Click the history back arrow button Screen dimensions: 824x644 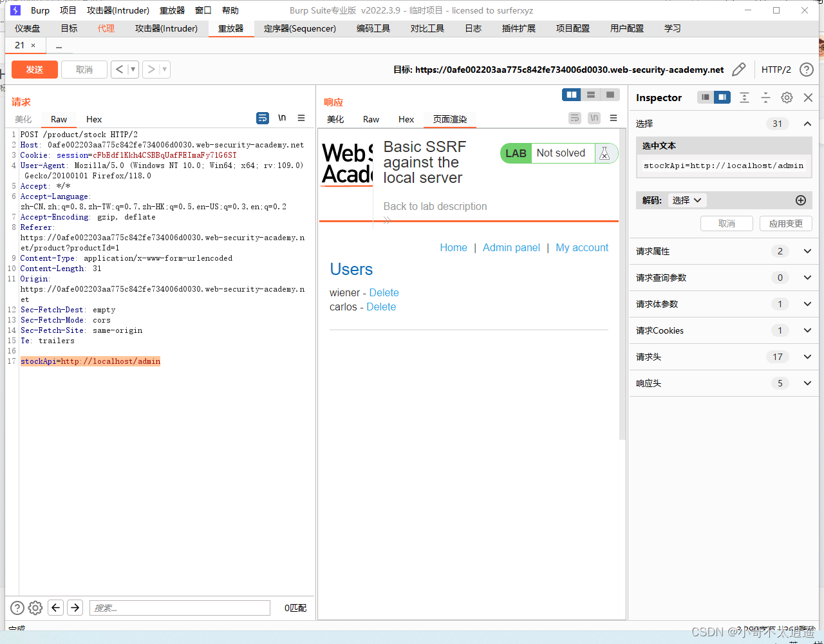(x=119, y=70)
